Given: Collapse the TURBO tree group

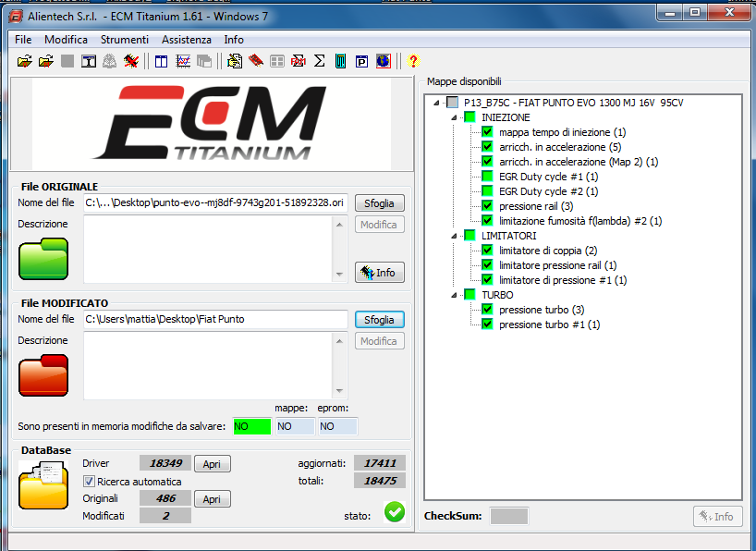Looking at the screenshot, I should (x=454, y=295).
